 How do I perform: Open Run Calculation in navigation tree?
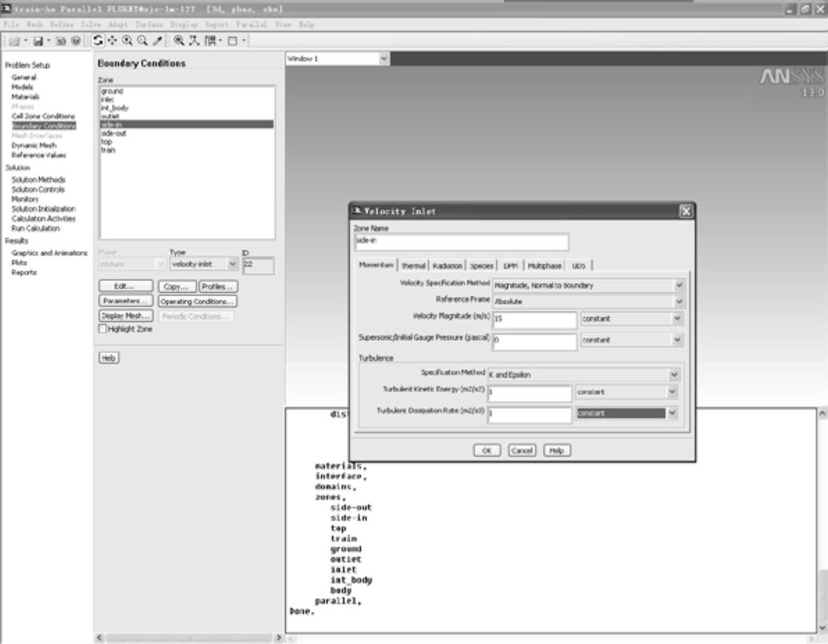(x=36, y=228)
